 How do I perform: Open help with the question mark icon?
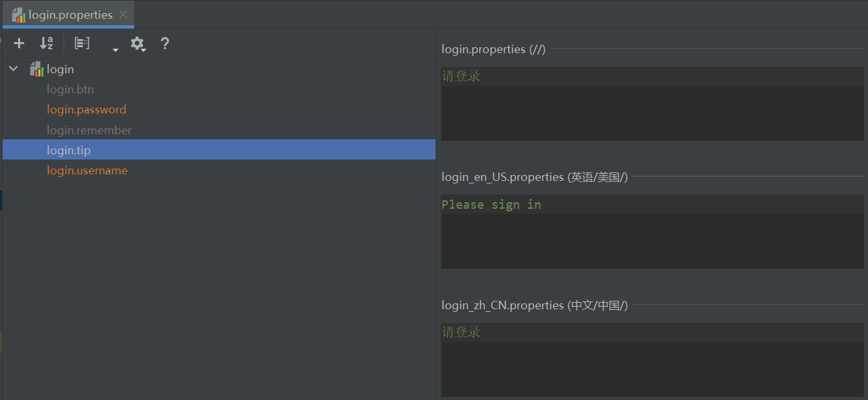click(165, 43)
